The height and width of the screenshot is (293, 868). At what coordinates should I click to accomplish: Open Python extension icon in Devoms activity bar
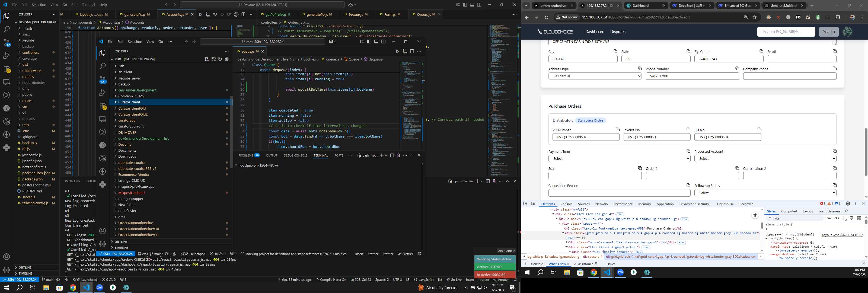(x=7, y=148)
